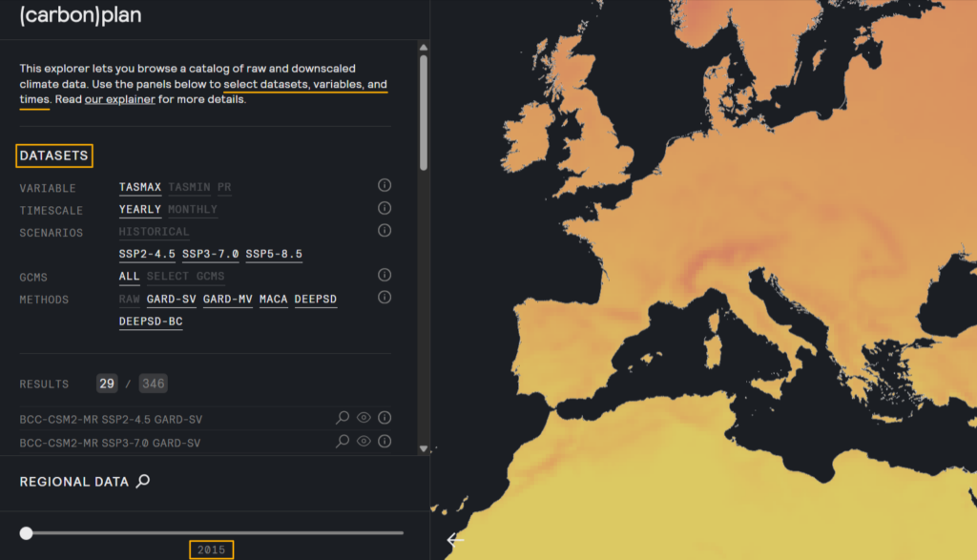The height and width of the screenshot is (560, 977).
Task: Enable the HISTORICAL scenario
Action: (154, 231)
